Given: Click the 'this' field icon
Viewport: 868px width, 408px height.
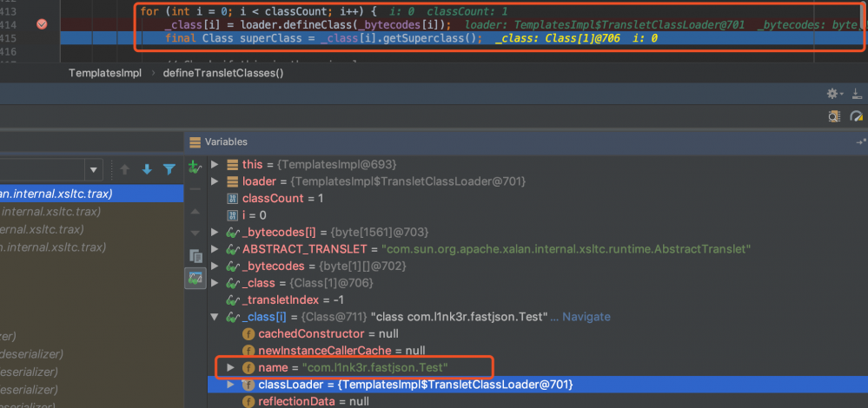Looking at the screenshot, I should 233,165.
